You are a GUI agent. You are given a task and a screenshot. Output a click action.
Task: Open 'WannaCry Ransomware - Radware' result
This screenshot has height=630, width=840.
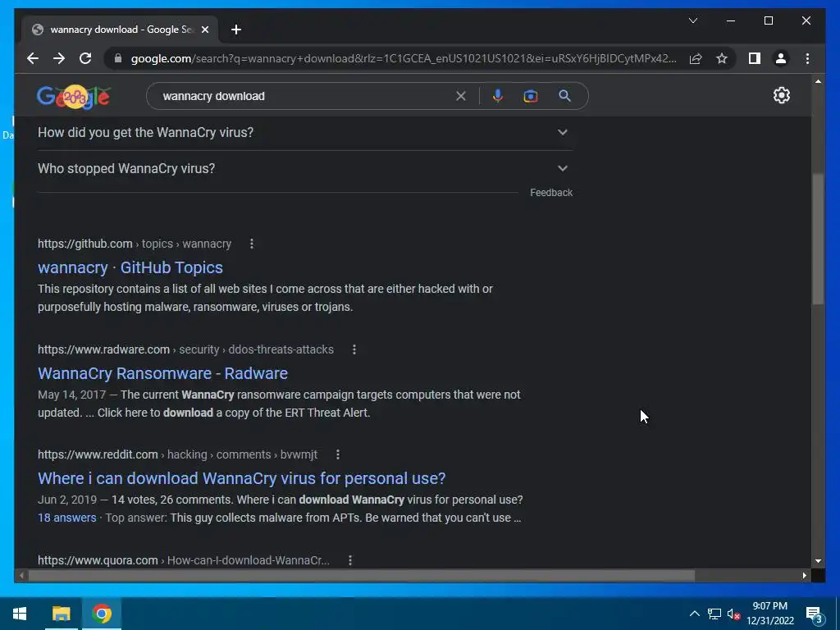[163, 373]
